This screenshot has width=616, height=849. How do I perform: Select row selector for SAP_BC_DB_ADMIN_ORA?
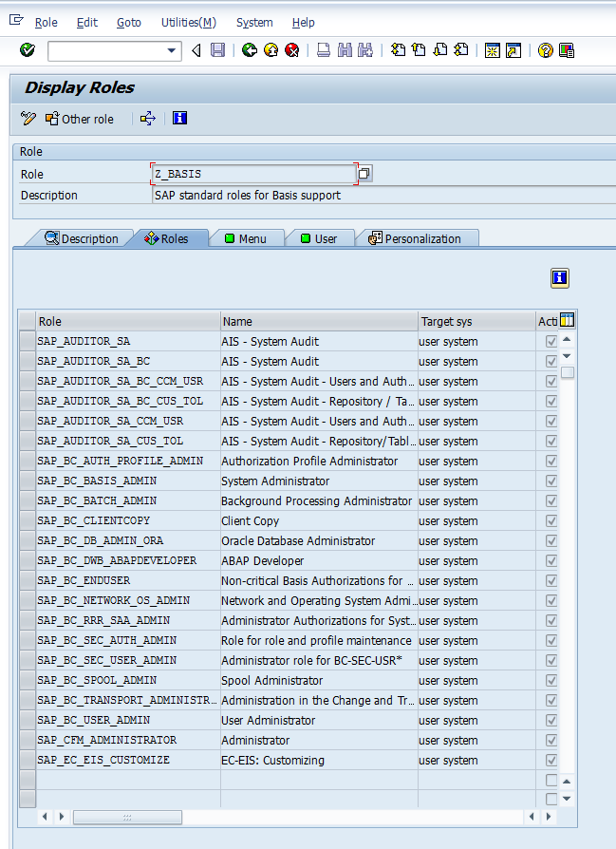(28, 540)
